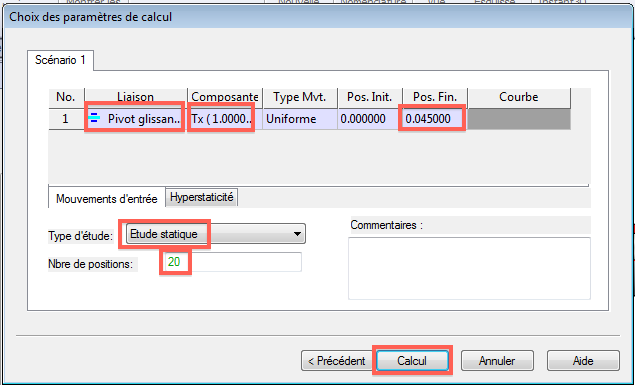Open help via the Aide button
635x385 pixels.
(583, 360)
